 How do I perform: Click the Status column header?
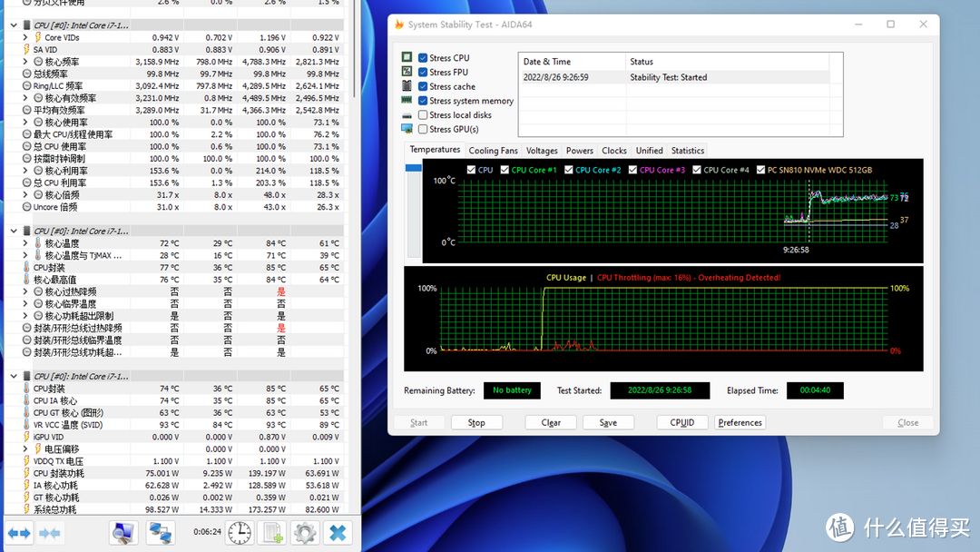(x=727, y=61)
